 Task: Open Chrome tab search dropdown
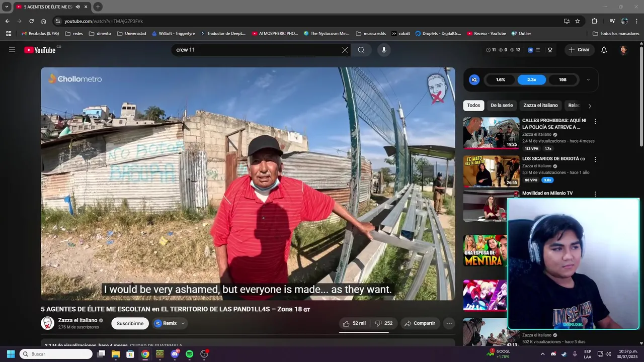click(7, 7)
